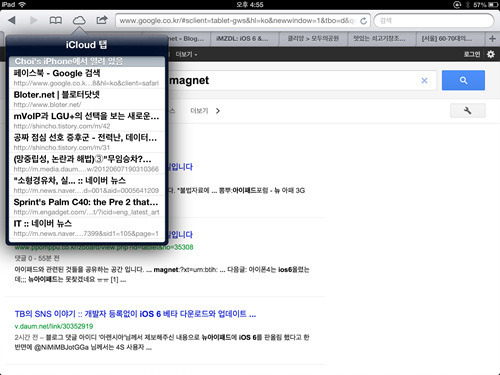Image resolution: width=500 pixels, height=375 pixels.
Task: Tap the iCloud 탭 popover title
Action: pyautogui.click(x=86, y=45)
